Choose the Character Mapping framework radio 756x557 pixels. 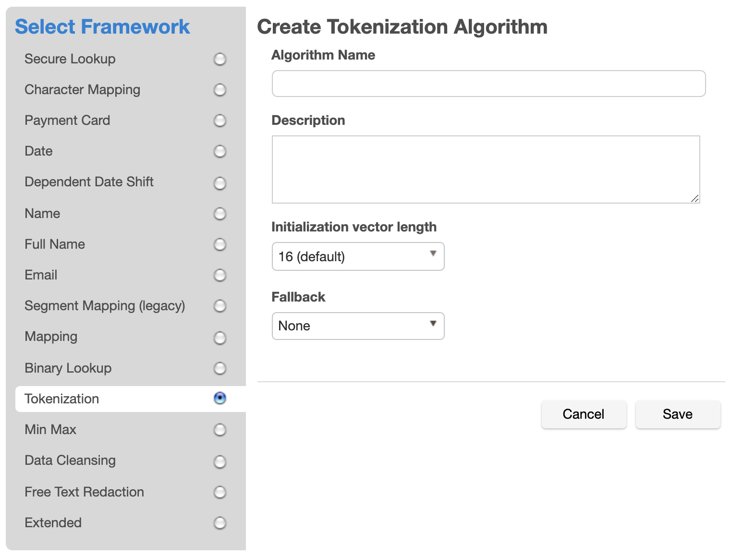220,90
